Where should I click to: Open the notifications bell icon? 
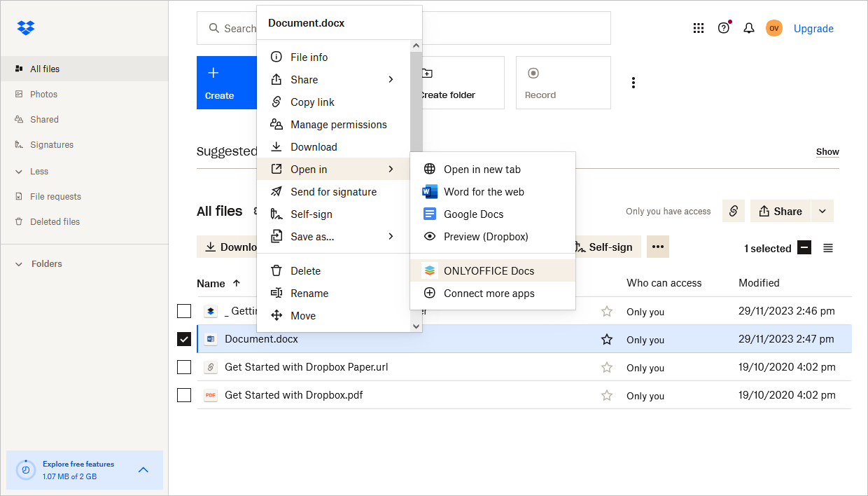748,28
